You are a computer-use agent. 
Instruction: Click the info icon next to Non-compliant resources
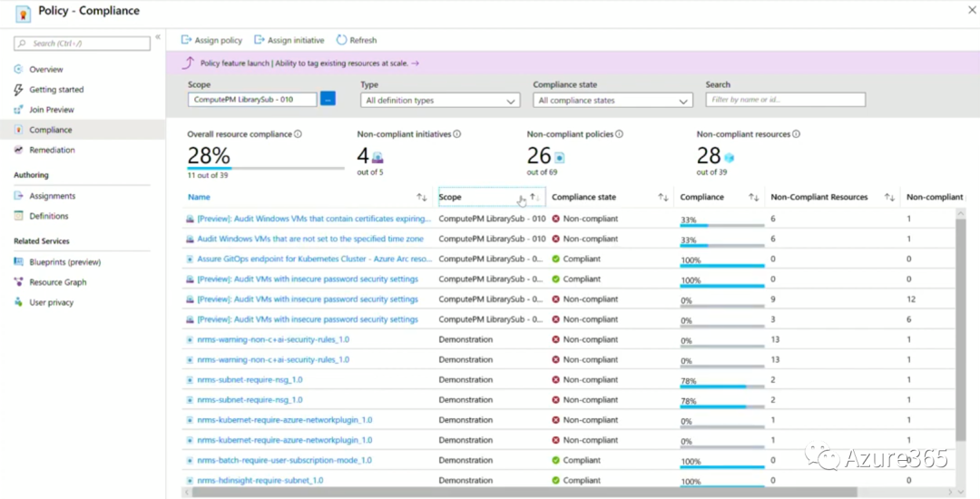click(796, 134)
